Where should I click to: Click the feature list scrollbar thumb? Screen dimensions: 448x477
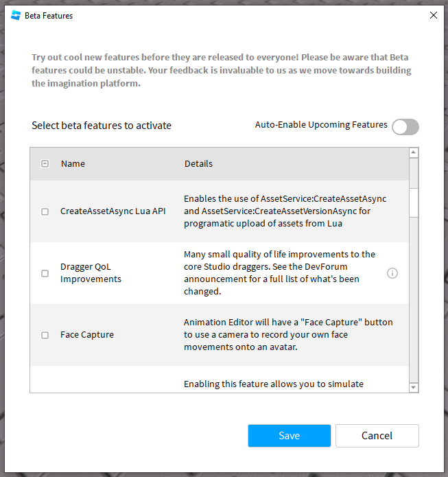413,202
